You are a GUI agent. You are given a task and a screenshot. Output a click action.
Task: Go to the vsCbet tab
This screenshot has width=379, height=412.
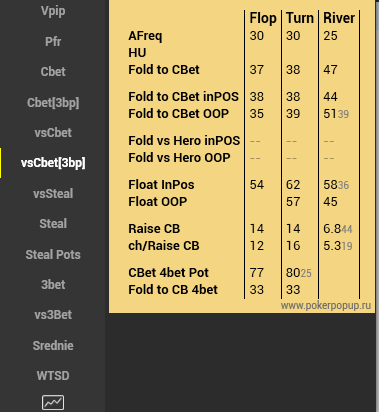tap(53, 133)
